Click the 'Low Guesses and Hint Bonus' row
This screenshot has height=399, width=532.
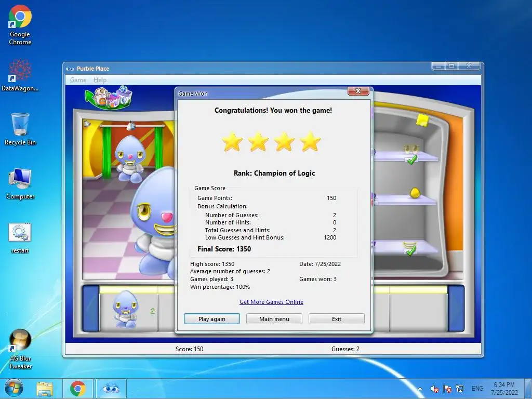coord(270,237)
